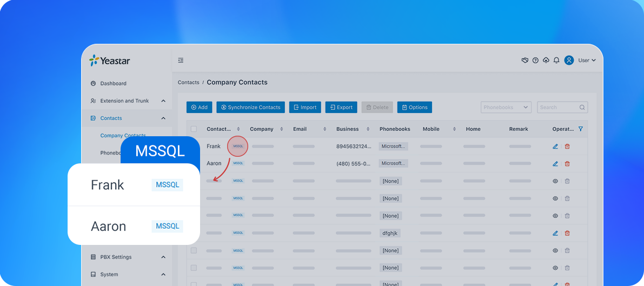Open the column filter funnel icon
The width and height of the screenshot is (644, 286).
(x=580, y=129)
